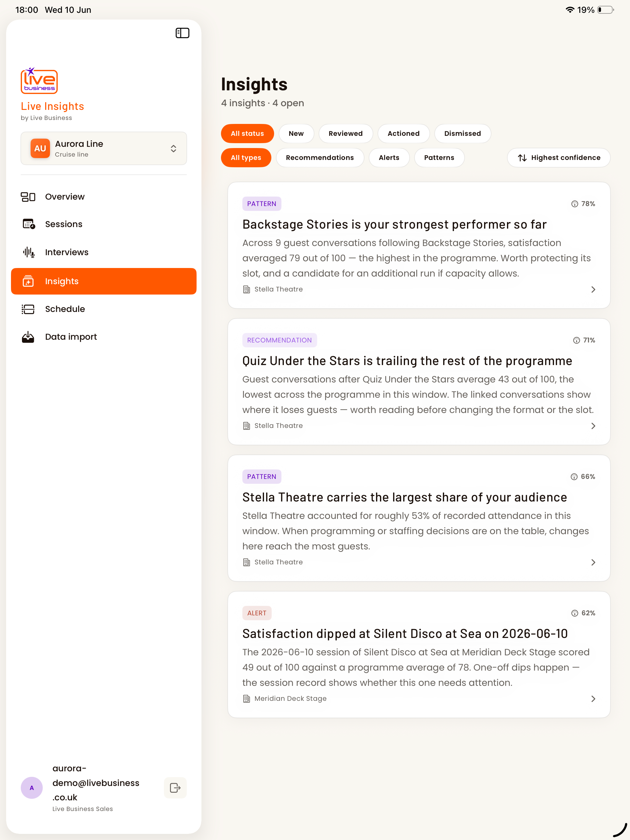Expand the Silent Disco alert chevron
The image size is (630, 840).
(593, 698)
